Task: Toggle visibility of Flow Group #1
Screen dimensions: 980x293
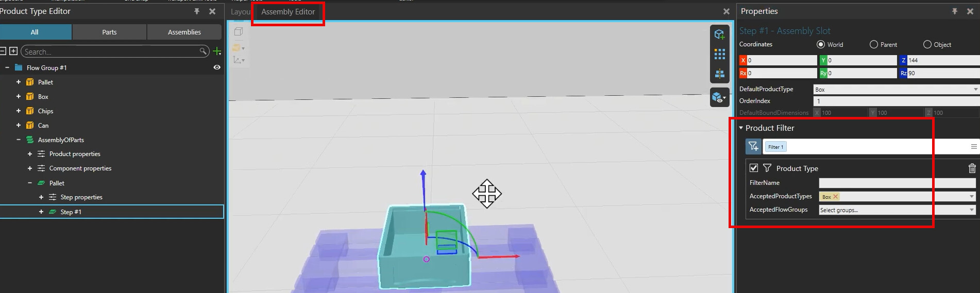Action: click(217, 67)
